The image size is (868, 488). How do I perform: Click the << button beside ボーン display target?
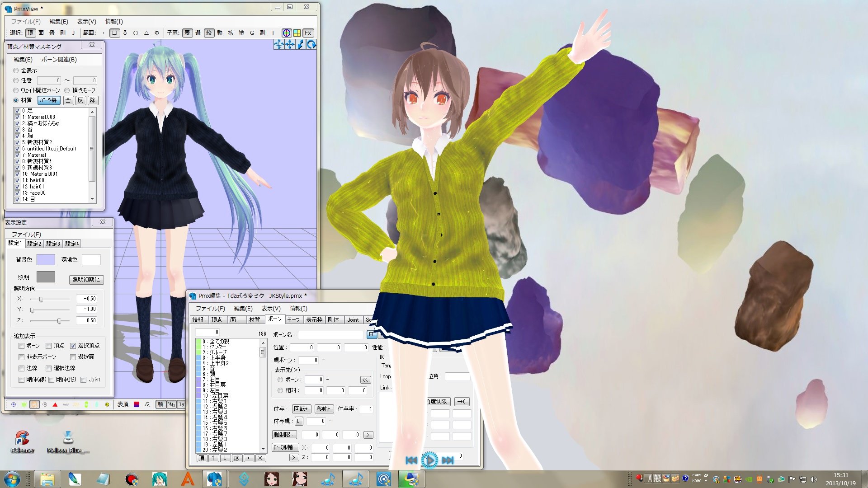click(365, 380)
